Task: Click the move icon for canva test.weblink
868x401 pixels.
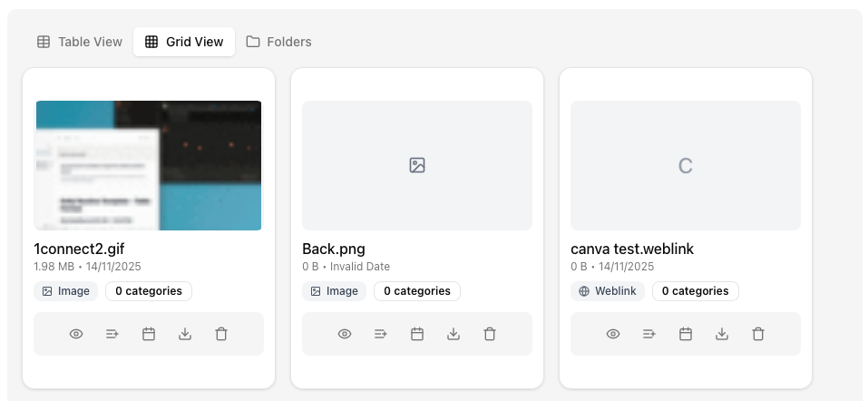Action: 649,334
